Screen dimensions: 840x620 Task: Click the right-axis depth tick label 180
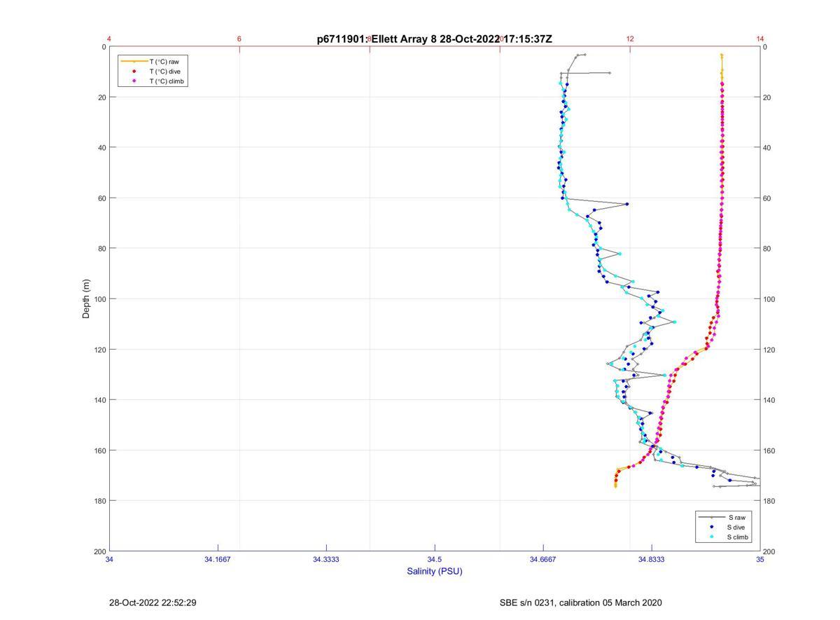(x=770, y=501)
